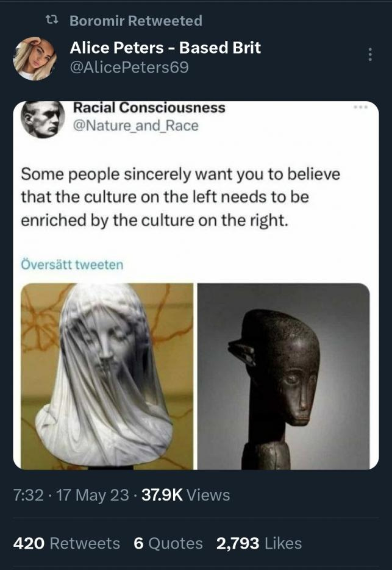Open the quoted tweet body text
Viewport: 392px width, 570px height.
pyautogui.click(x=180, y=197)
